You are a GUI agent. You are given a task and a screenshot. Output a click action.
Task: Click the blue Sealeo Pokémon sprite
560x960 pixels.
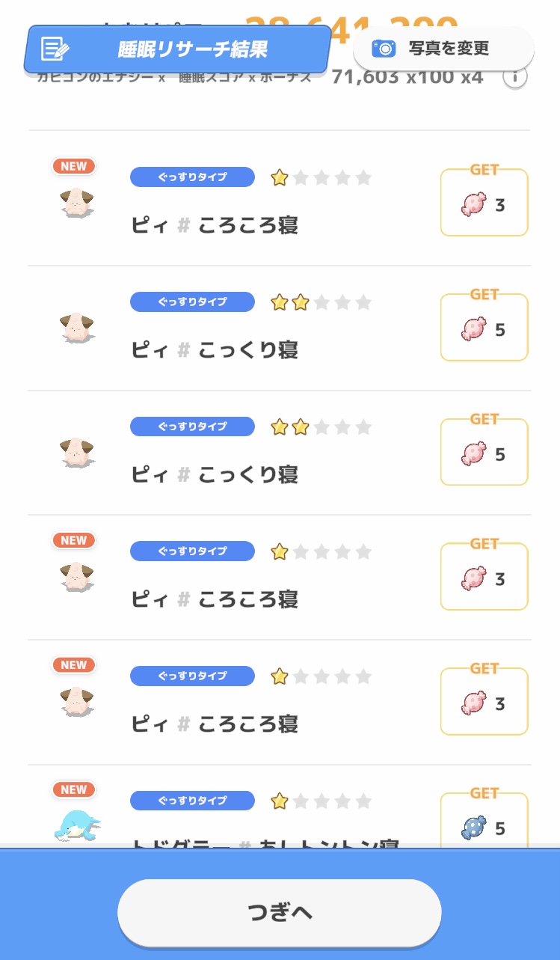[x=77, y=826]
